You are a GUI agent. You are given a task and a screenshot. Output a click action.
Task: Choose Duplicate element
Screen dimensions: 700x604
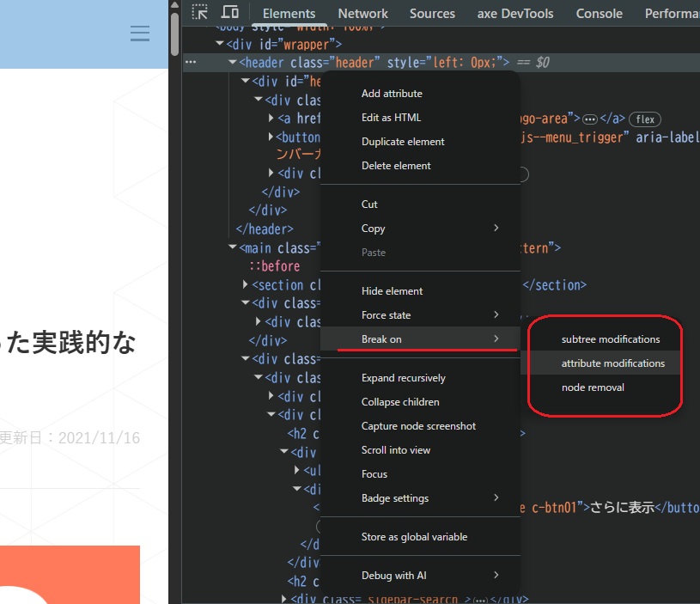click(420, 142)
